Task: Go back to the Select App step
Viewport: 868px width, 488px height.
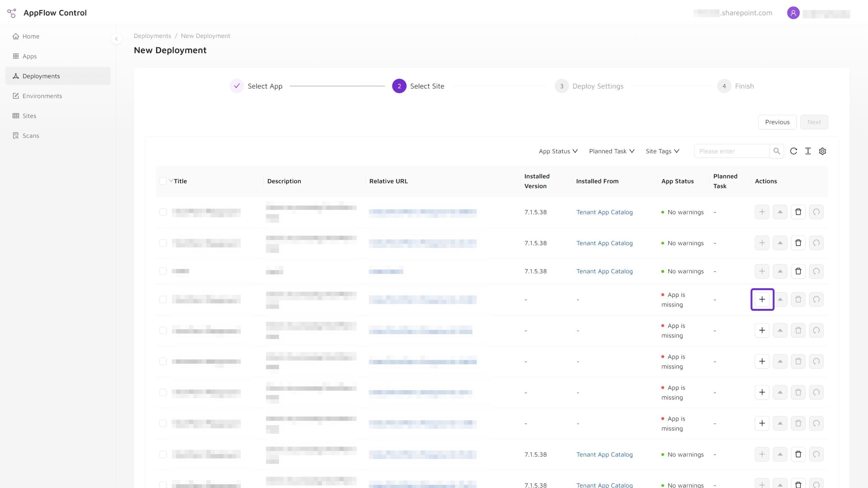Action: 256,86
